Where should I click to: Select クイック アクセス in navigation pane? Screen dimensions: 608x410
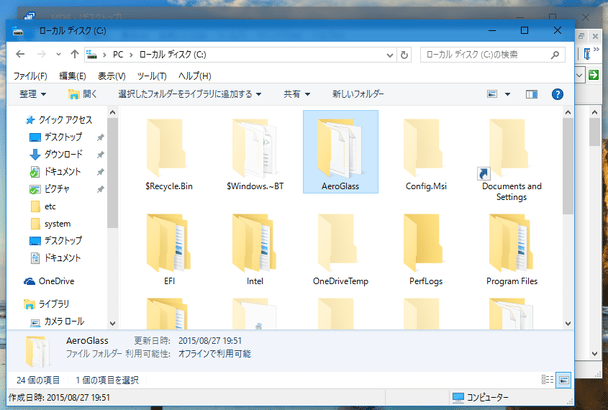click(59, 120)
